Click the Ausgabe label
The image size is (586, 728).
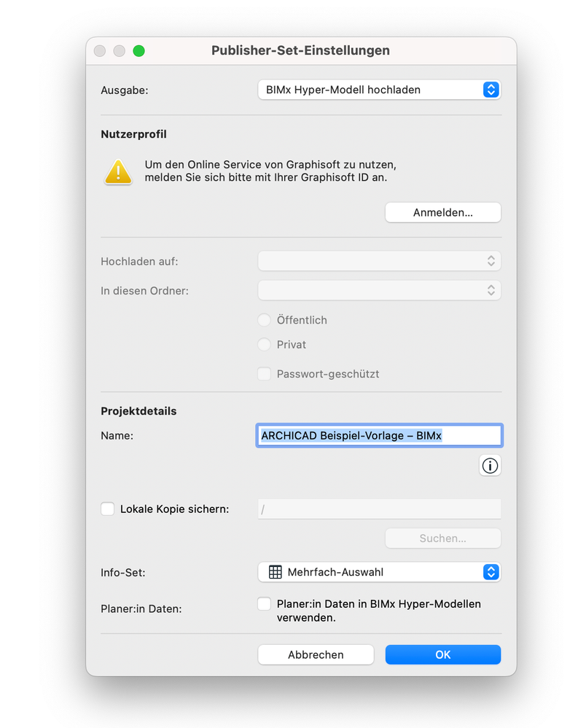(x=125, y=90)
